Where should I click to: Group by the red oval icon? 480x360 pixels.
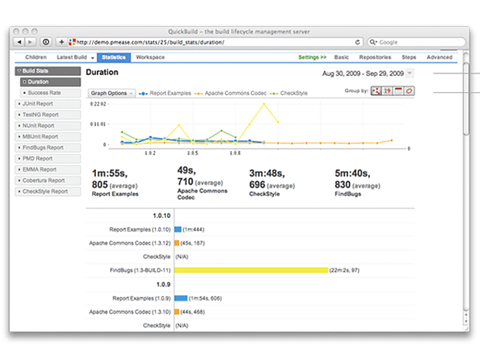point(409,91)
